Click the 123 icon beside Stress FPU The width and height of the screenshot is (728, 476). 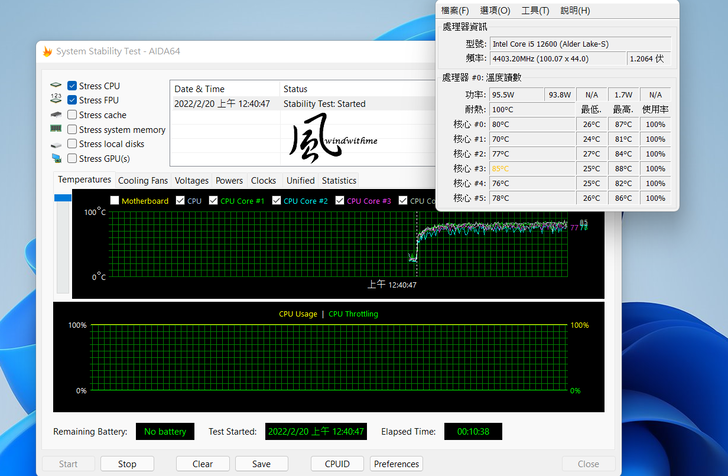pos(56,100)
